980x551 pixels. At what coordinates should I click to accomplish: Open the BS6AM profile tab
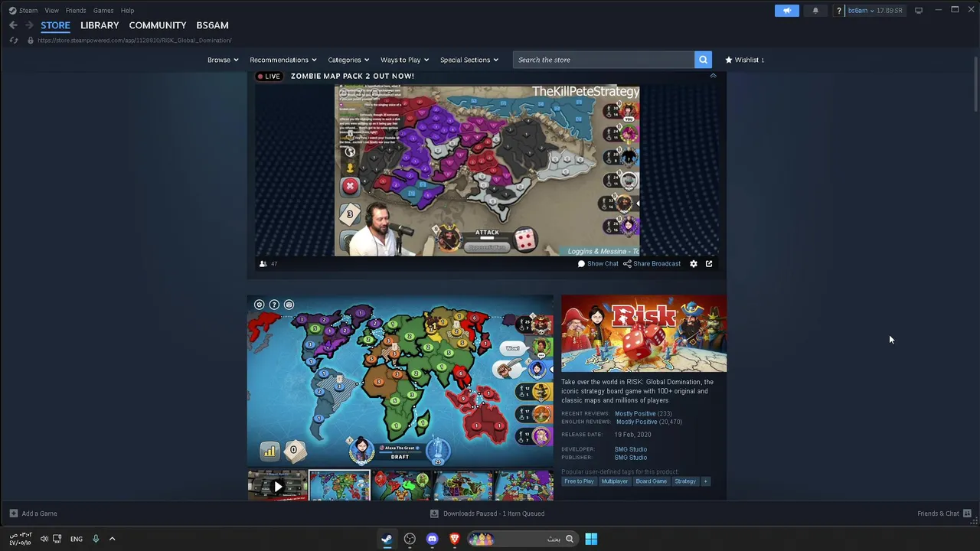pos(212,25)
